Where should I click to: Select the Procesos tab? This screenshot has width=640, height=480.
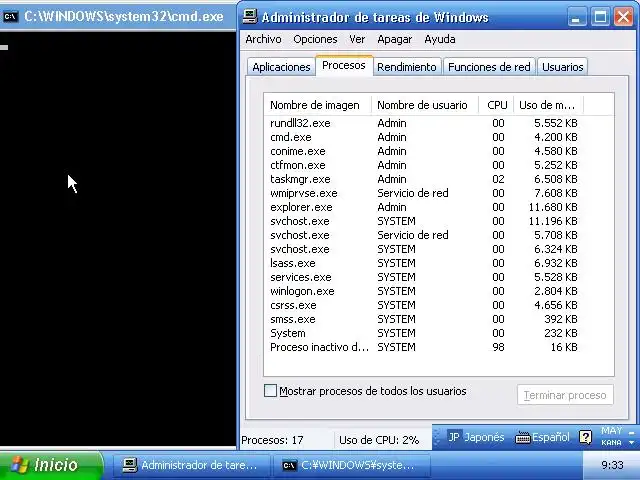tap(344, 65)
